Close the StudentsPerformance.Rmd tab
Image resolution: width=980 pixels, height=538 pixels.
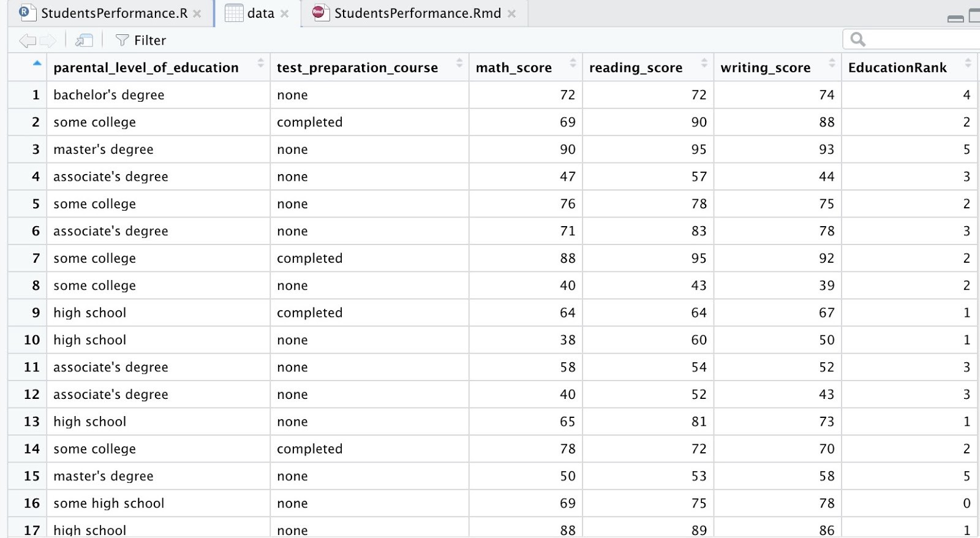[511, 13]
